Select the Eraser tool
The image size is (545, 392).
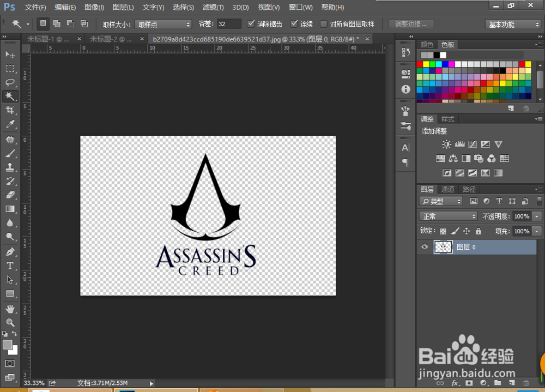pyautogui.click(x=10, y=195)
